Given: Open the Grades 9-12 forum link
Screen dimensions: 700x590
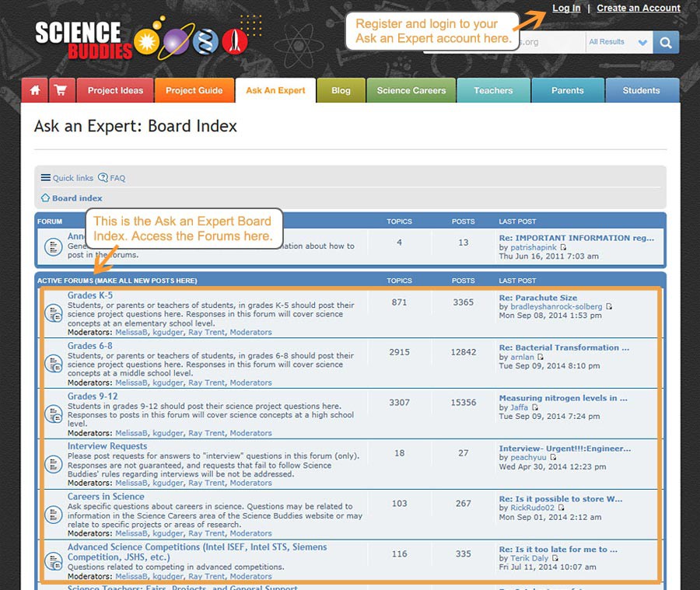Looking at the screenshot, I should [x=93, y=396].
